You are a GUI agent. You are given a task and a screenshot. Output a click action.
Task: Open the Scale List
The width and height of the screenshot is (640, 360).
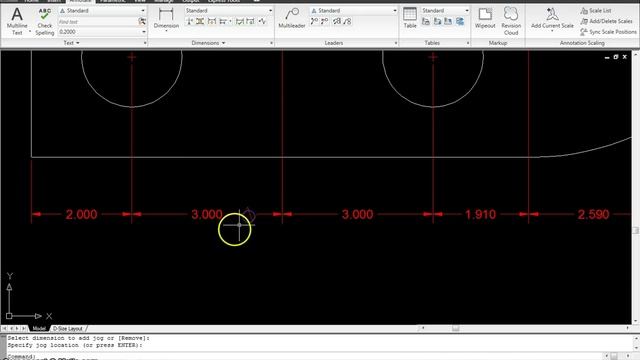click(596, 11)
